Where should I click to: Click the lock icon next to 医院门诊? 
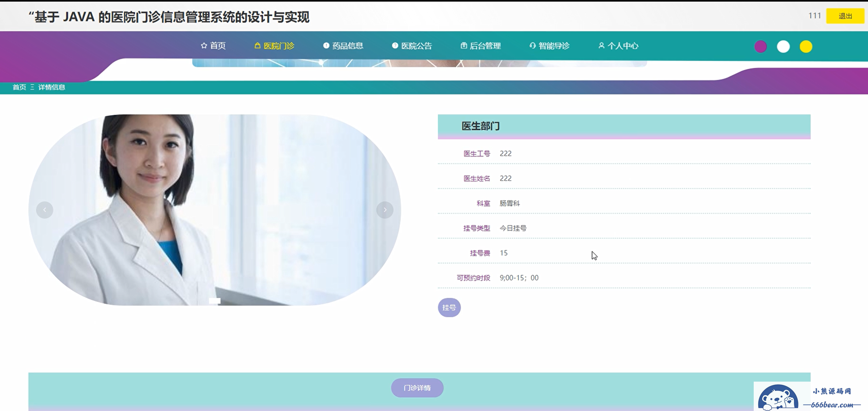tap(257, 46)
